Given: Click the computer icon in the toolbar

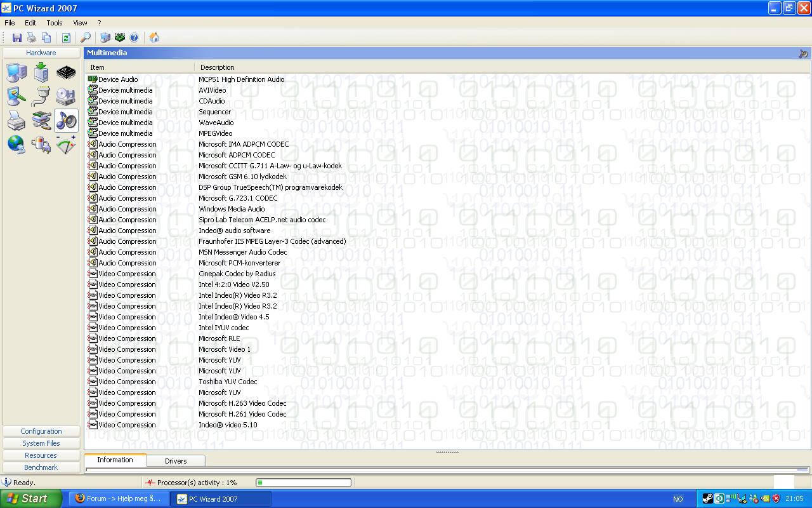Looking at the screenshot, I should [105, 37].
